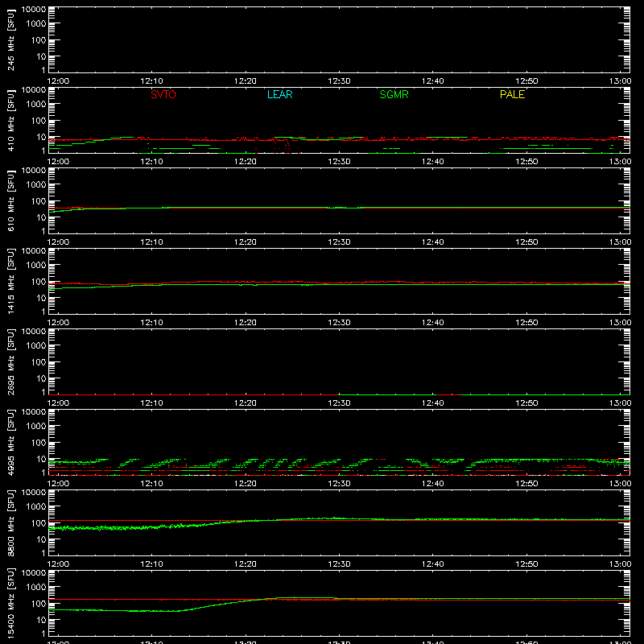Select the 2695 MHz [SFU] axis title

[x=11, y=361]
